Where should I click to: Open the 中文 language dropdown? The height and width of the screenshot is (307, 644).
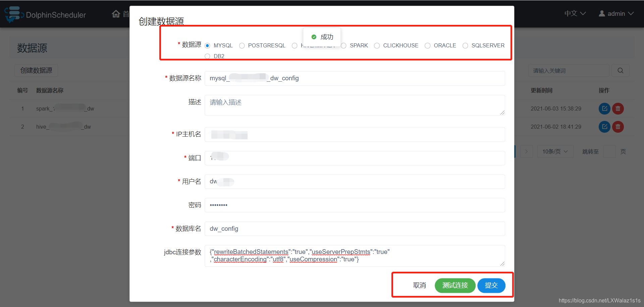[x=575, y=13]
